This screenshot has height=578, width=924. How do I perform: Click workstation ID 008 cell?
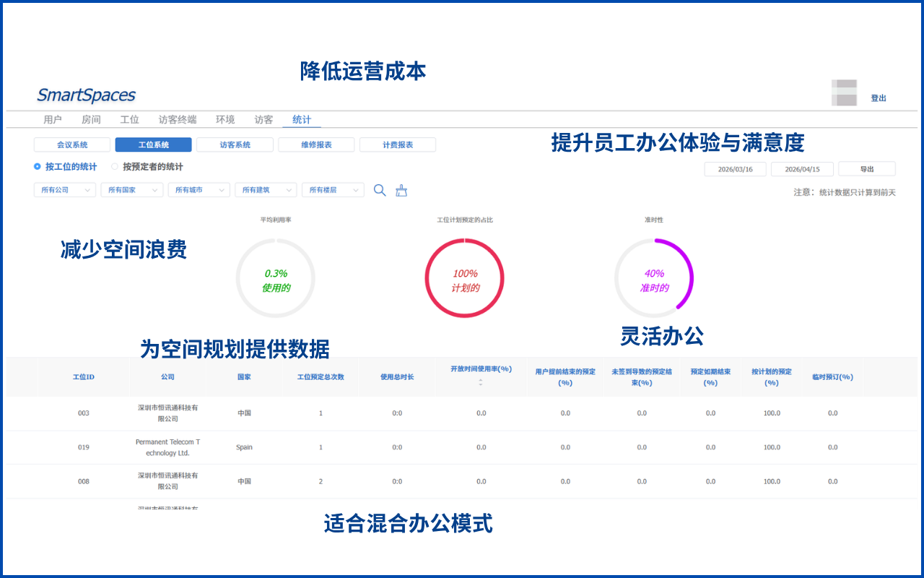coord(84,481)
